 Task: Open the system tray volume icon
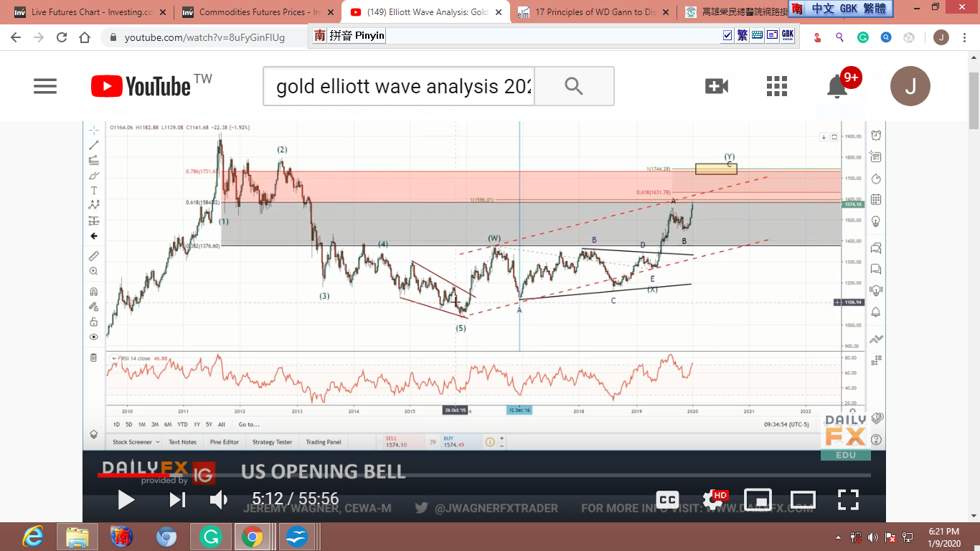873,537
